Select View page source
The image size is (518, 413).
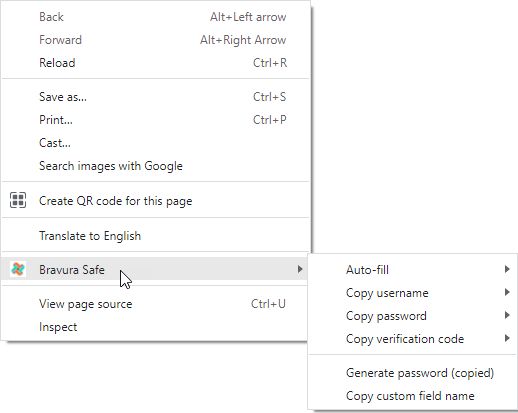click(x=155, y=304)
